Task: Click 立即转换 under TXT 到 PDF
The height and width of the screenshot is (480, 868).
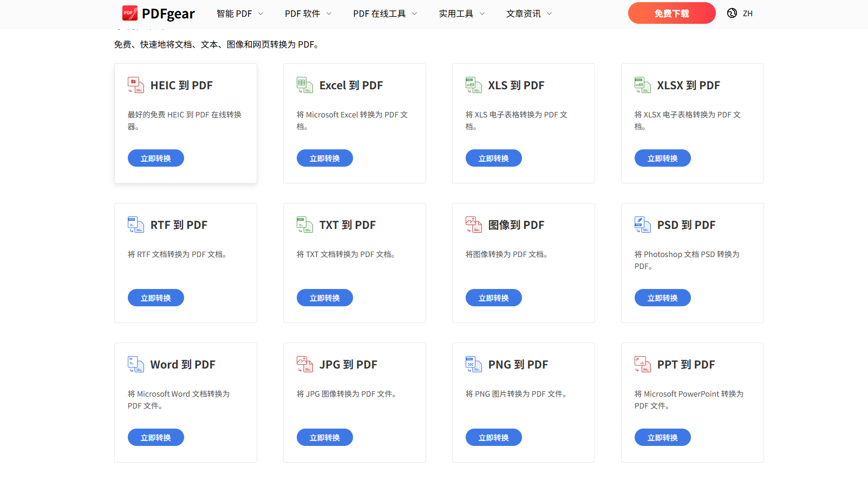Action: [325, 298]
